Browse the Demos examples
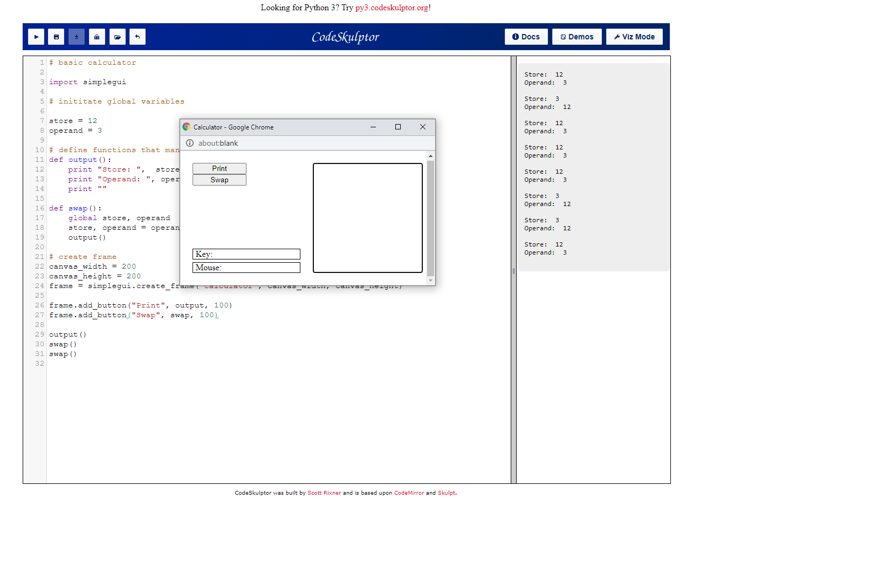This screenshot has width=878, height=588. click(x=577, y=36)
